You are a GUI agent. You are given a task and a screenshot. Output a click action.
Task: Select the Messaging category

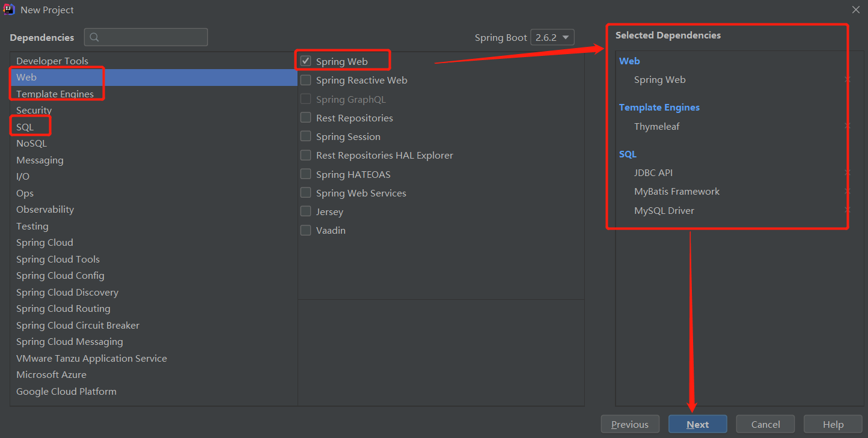(x=154, y=160)
